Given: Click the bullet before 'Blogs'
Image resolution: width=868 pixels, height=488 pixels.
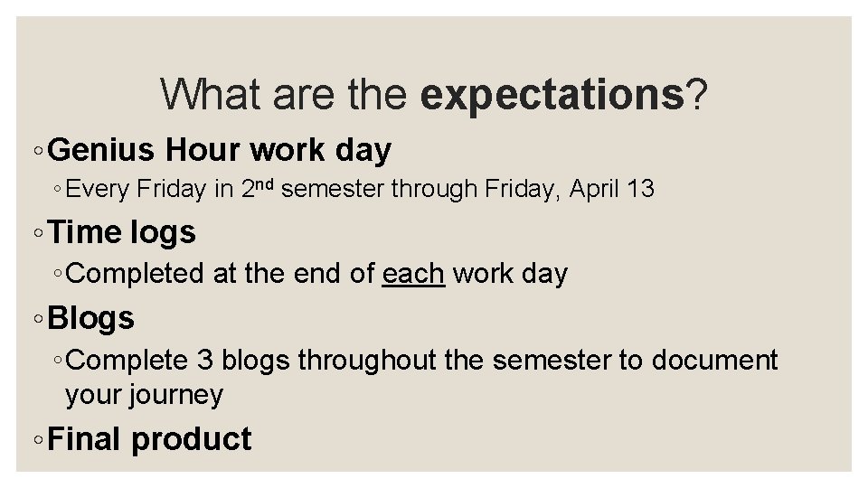Looking at the screenshot, I should point(38,319).
